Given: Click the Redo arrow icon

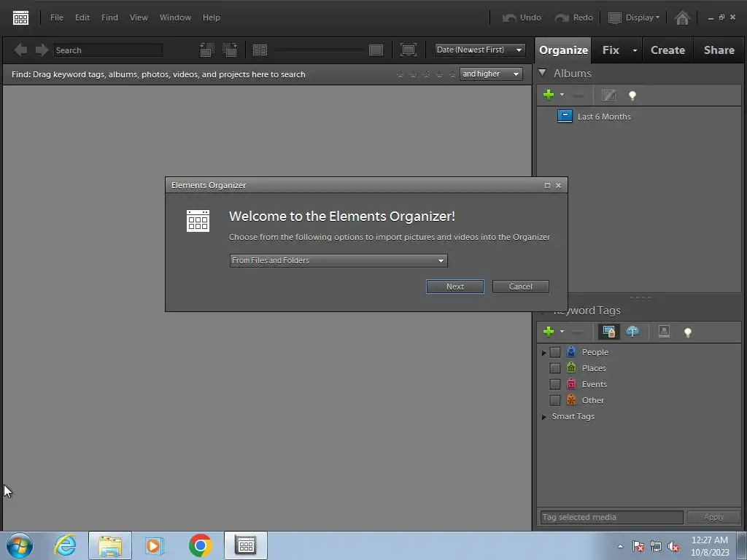Looking at the screenshot, I should (x=562, y=17).
